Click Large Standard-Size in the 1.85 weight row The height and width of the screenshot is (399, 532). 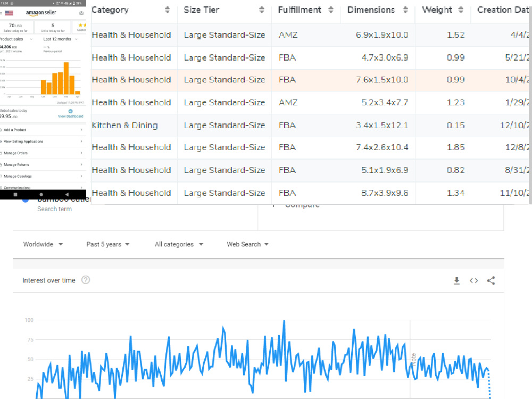tap(225, 147)
